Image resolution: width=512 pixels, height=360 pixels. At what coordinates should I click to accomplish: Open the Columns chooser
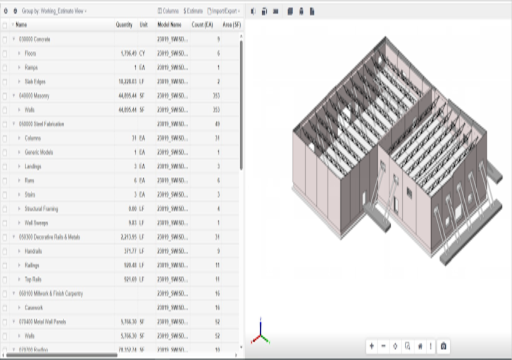point(168,11)
